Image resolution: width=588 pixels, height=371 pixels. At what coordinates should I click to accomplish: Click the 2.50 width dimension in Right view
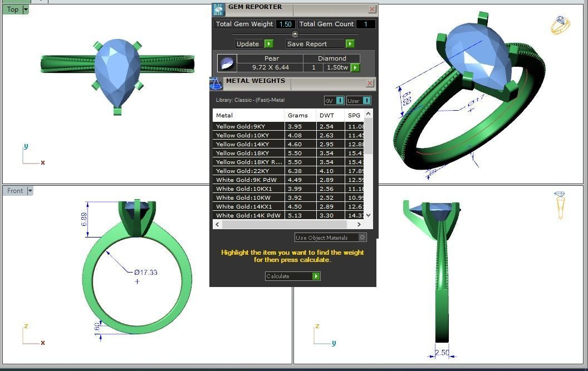tap(442, 353)
